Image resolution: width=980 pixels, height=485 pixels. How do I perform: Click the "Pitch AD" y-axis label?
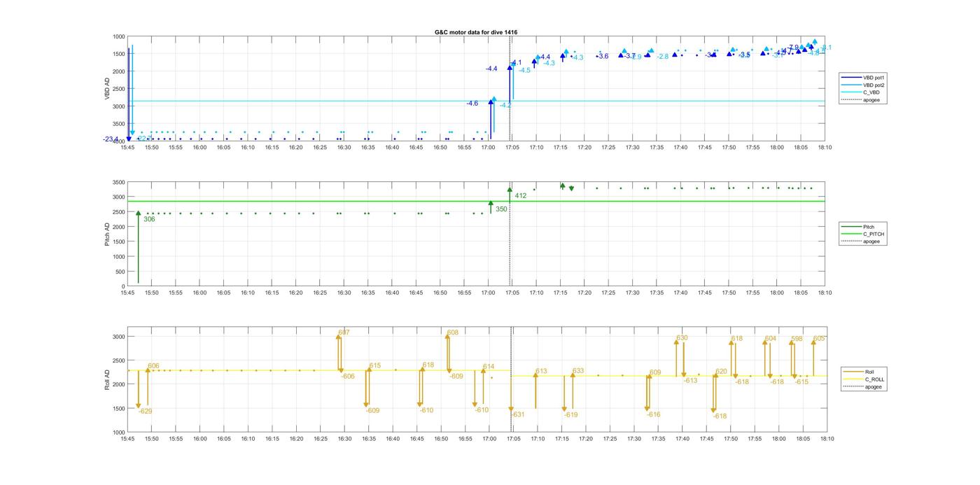pos(107,234)
